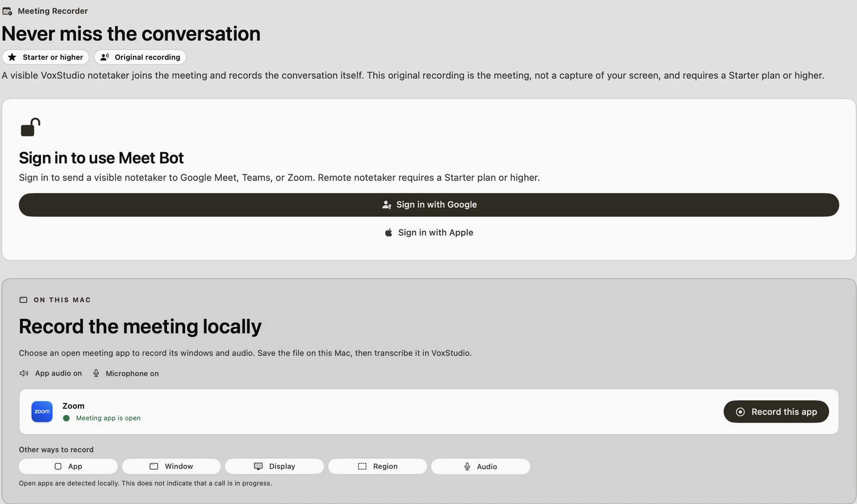The height and width of the screenshot is (504, 857).
Task: Click the unlocked padlock icon
Action: click(x=30, y=127)
